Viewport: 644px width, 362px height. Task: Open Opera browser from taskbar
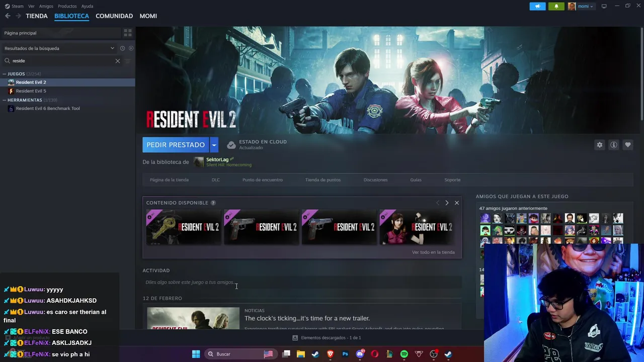pos(374,354)
